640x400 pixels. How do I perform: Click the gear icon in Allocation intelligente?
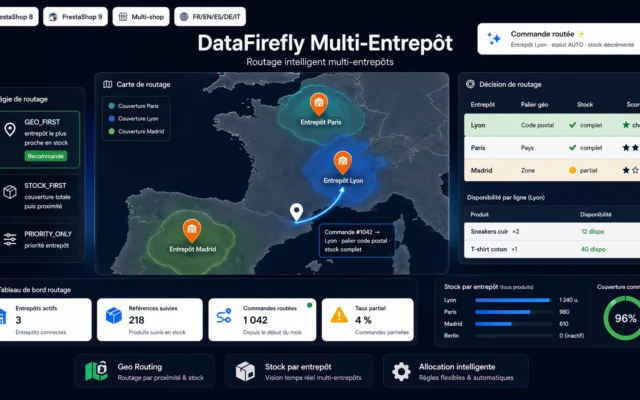401,371
